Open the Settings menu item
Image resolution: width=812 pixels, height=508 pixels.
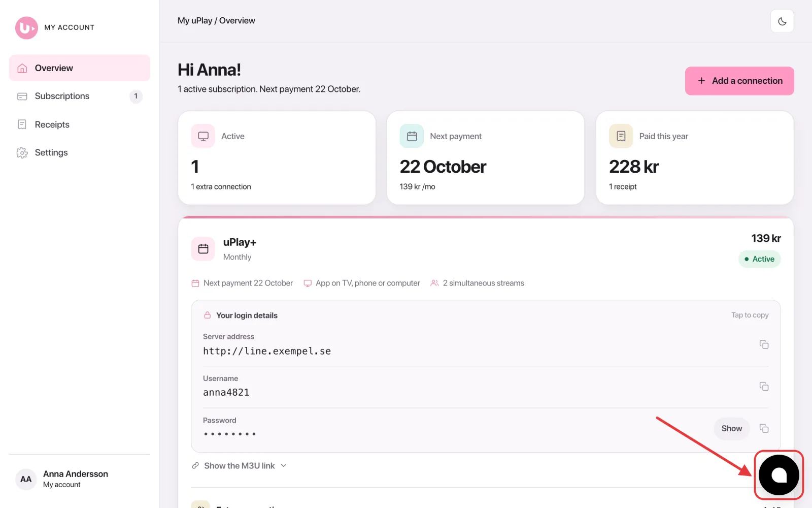point(80,152)
